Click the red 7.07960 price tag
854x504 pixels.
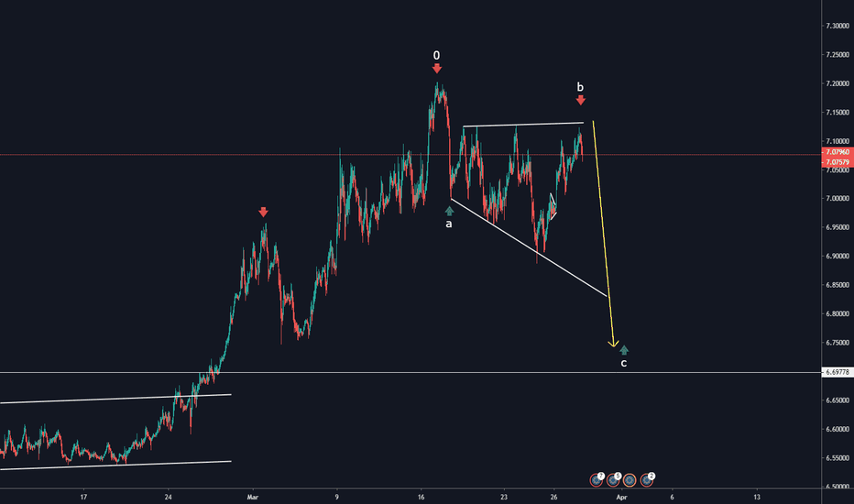click(838, 152)
